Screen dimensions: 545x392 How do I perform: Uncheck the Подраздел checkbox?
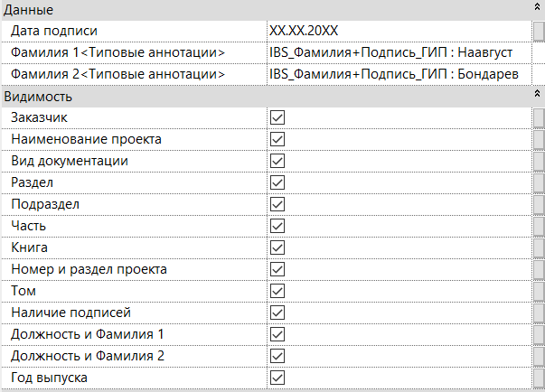[x=277, y=204]
